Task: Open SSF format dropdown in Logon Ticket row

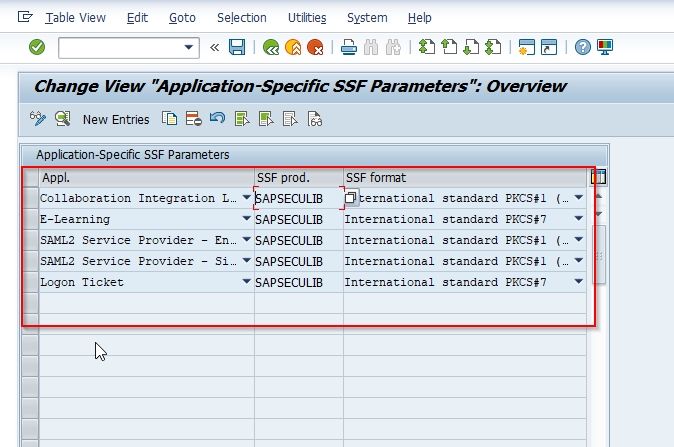Action: [579, 282]
